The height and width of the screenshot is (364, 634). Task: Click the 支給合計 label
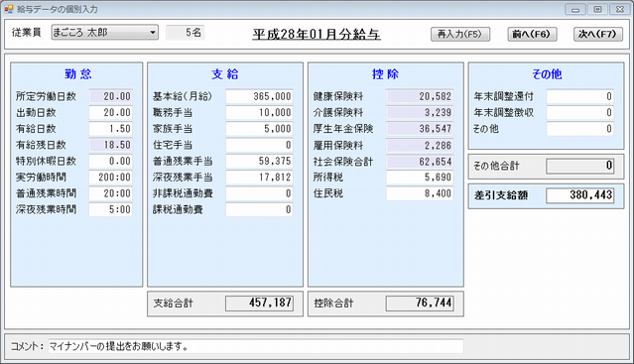pos(173,303)
